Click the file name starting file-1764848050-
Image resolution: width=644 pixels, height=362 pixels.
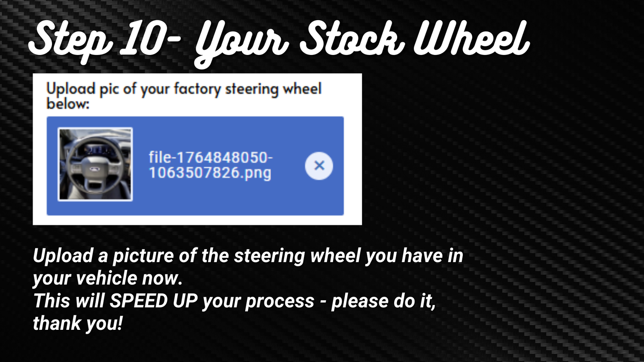point(210,157)
